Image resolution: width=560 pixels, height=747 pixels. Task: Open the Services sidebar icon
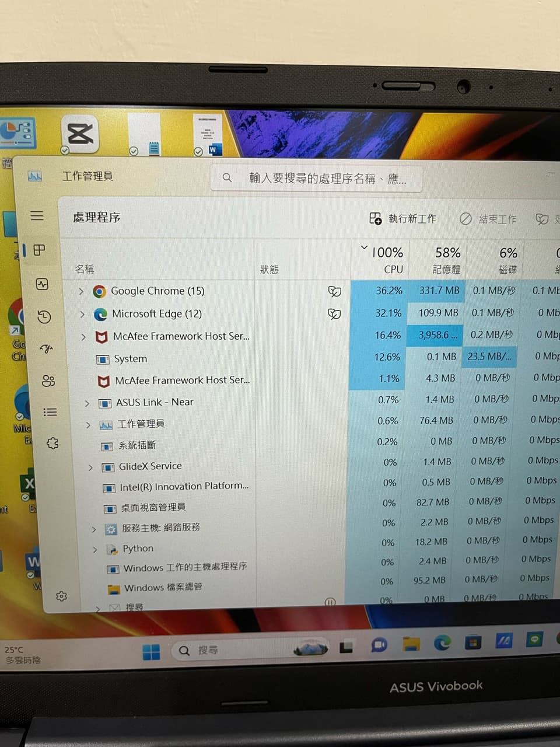pyautogui.click(x=52, y=443)
